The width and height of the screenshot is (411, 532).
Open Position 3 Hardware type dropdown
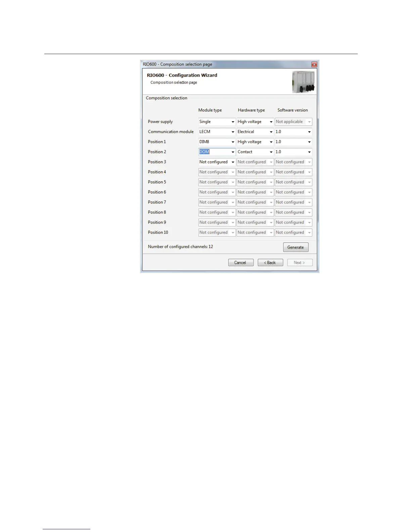point(255,162)
